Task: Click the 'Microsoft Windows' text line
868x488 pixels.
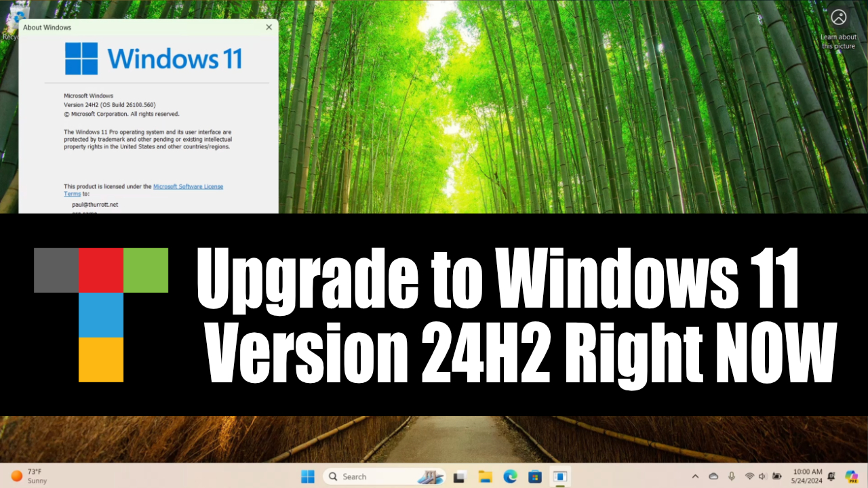Action: point(89,96)
